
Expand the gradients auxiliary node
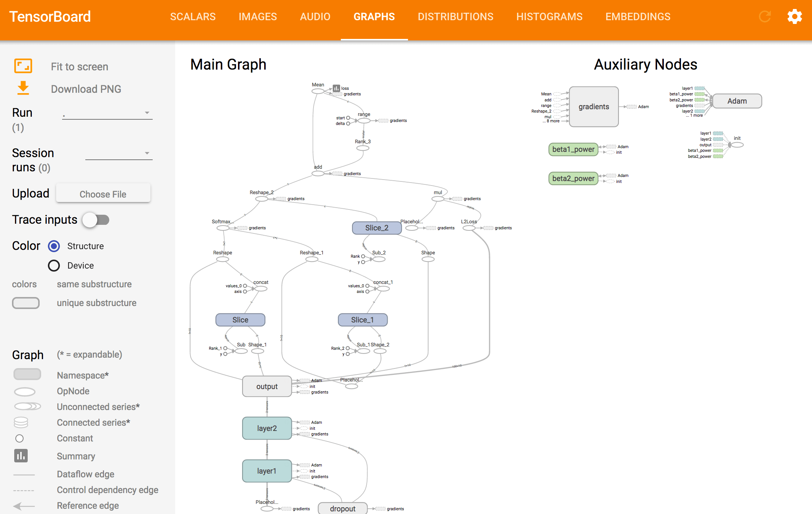pos(593,107)
